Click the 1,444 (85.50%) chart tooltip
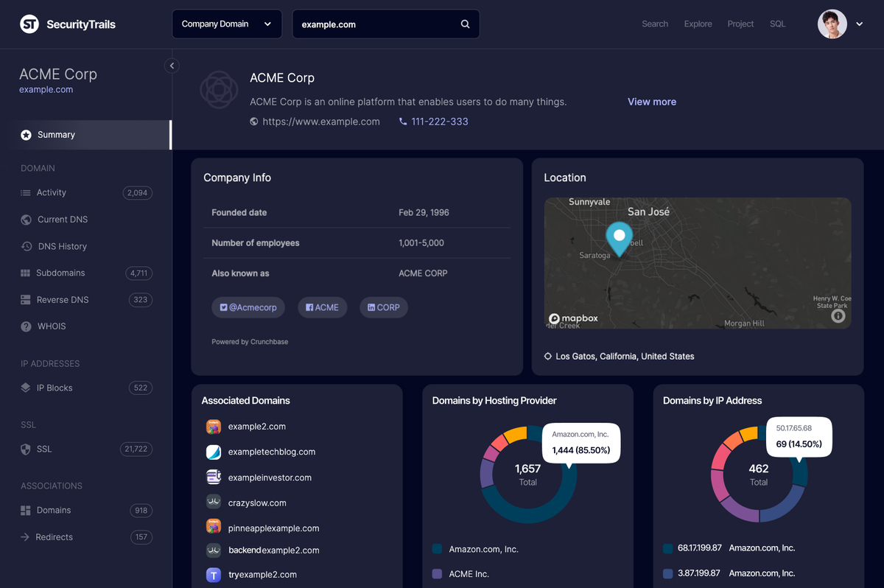The image size is (884, 588). click(581, 443)
